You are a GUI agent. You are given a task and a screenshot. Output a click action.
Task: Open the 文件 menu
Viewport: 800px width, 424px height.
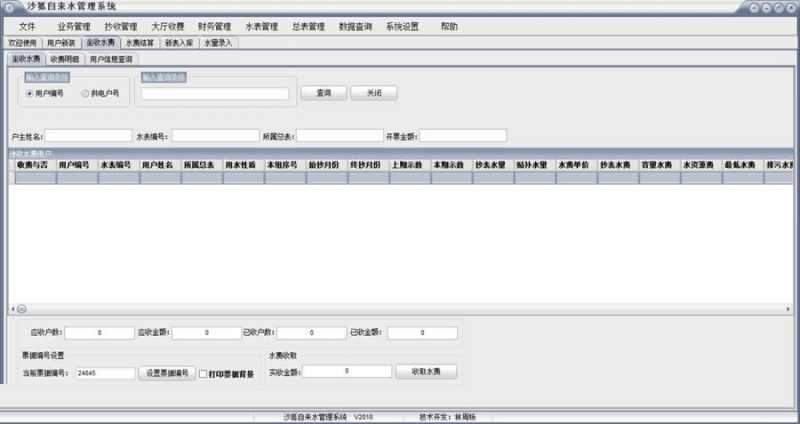[x=27, y=26]
